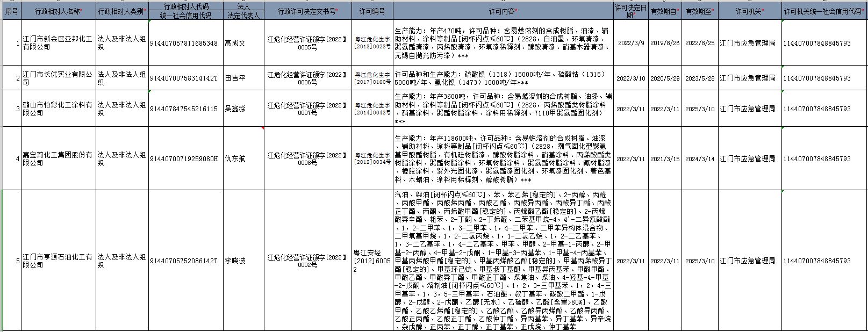Viewport: 868px width, 332px height.
Task: Select legal representative '高成文'
Action: pos(243,43)
